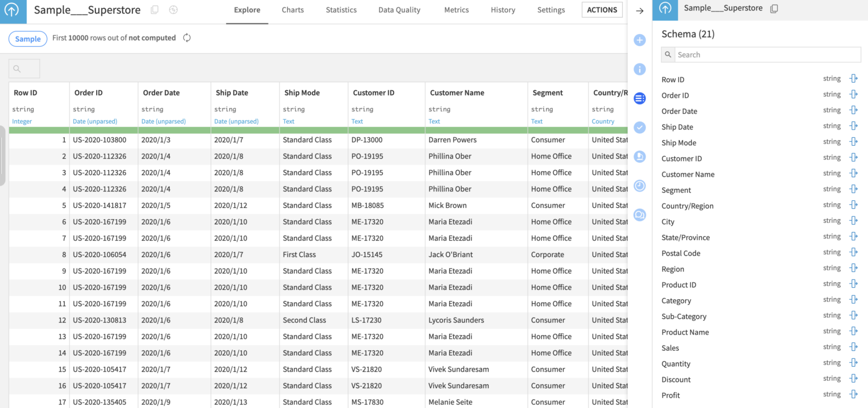Viewport: 868px width, 408px height.
Task: Open the Ship Date column header menu
Action: [232, 93]
